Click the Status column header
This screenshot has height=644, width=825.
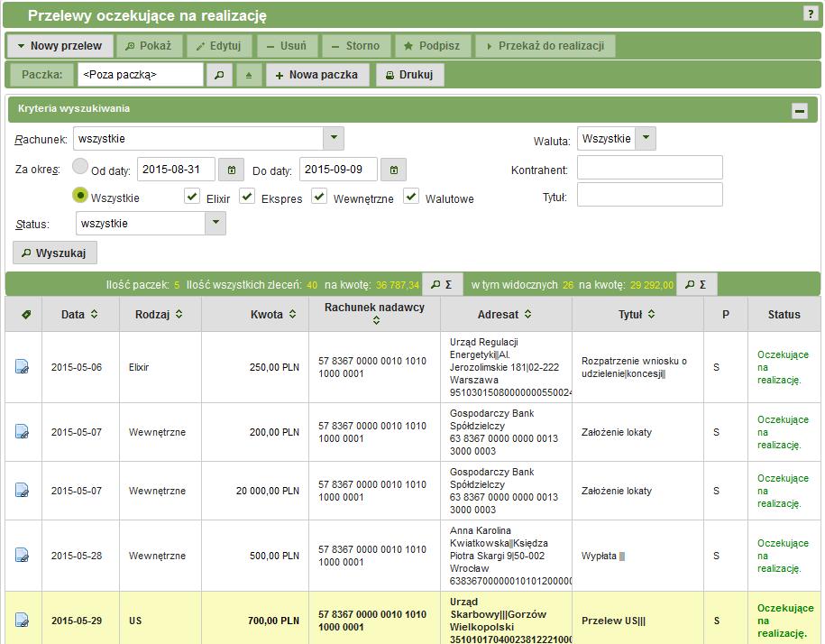point(784,314)
